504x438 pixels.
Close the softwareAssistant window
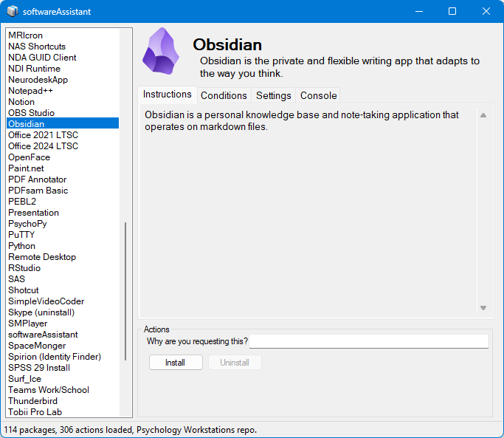coord(486,11)
